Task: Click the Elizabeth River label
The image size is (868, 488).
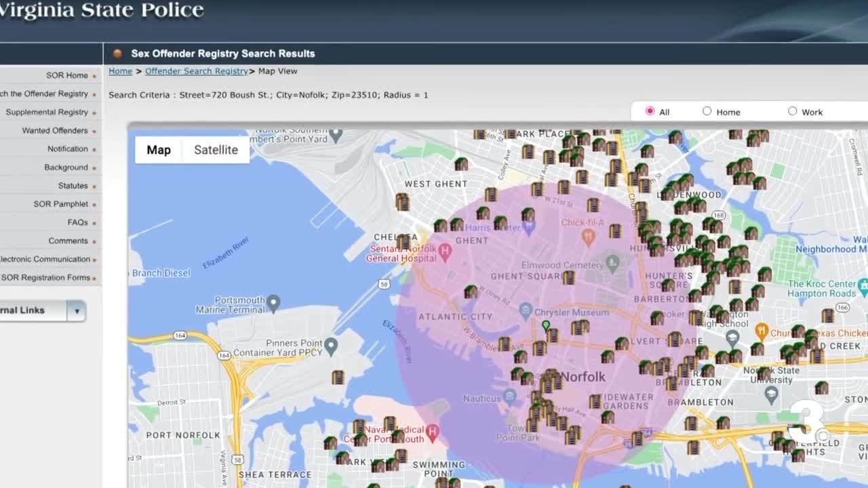Action: click(226, 253)
